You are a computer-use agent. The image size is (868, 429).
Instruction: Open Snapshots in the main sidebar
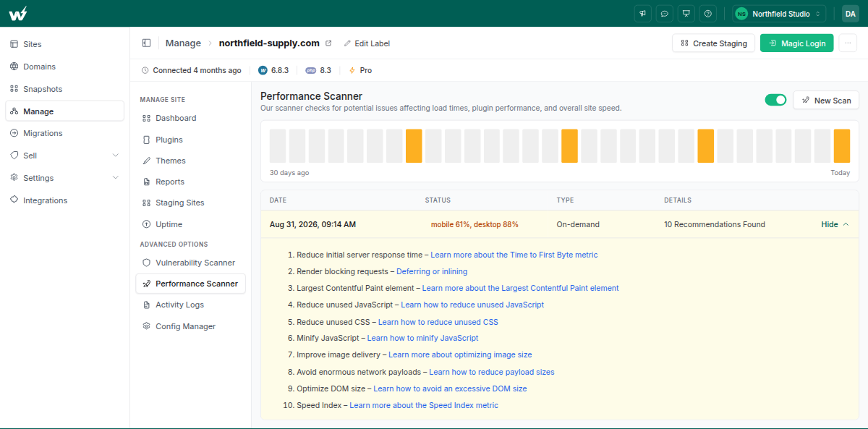pyautogui.click(x=64, y=89)
